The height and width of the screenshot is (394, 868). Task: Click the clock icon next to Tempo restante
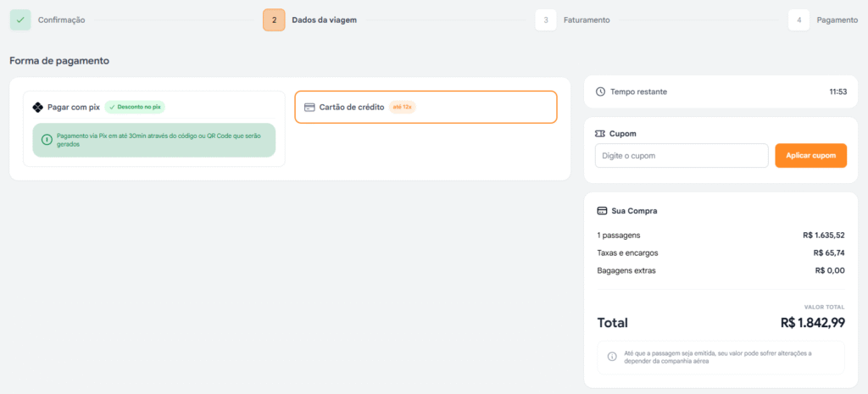click(x=601, y=92)
